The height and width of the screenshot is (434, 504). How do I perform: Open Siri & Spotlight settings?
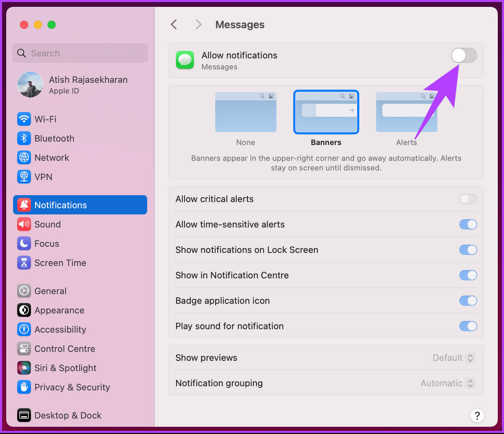[x=80, y=368]
